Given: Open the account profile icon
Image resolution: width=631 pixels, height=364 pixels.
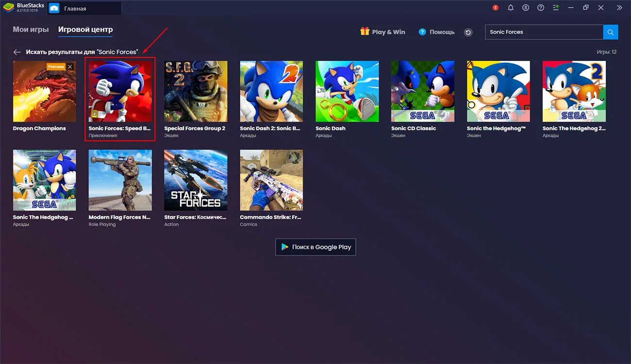Looking at the screenshot, I should point(526,8).
